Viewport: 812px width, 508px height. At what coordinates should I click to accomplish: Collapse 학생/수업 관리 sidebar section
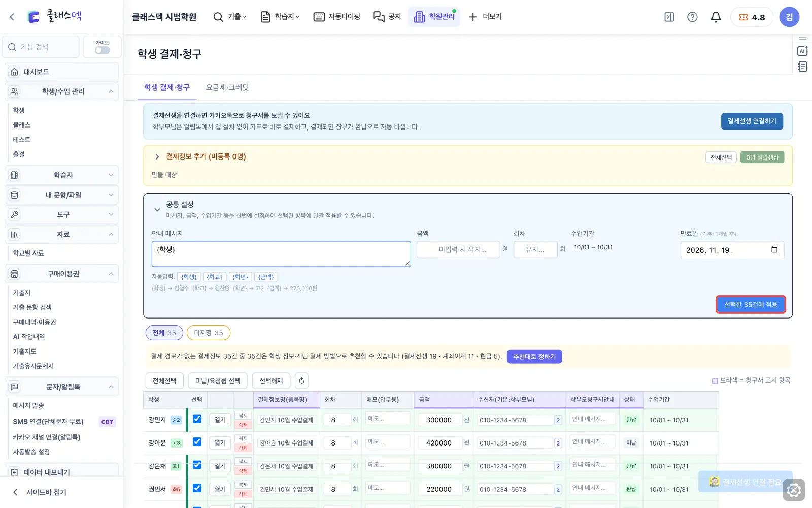tap(62, 91)
